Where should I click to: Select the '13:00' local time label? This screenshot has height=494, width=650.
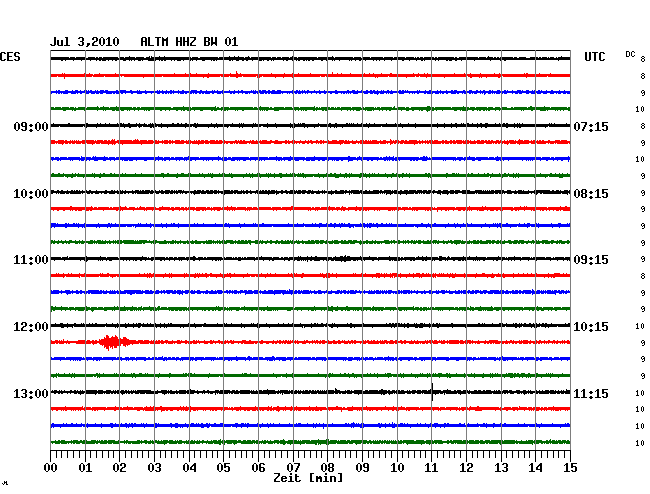tap(31, 393)
